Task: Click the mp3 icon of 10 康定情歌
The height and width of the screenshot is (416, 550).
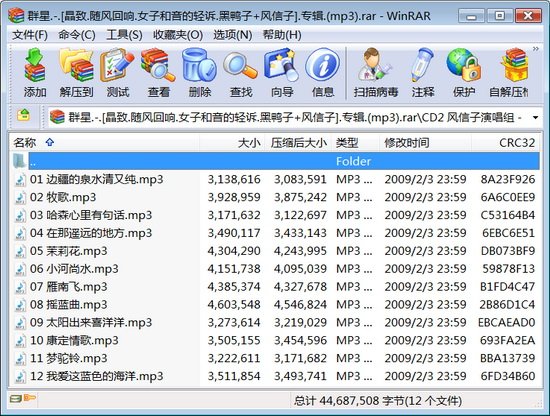Action: tap(20, 341)
